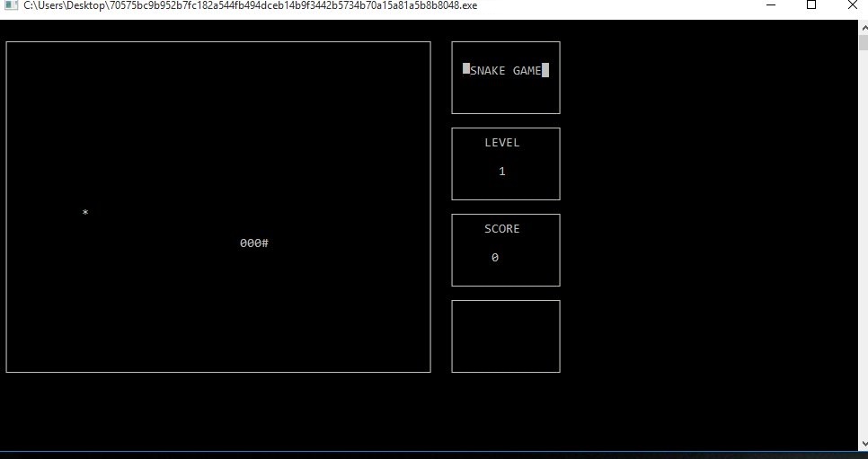Click the blank space below the game board
The width and height of the screenshot is (868, 459).
pyautogui.click(x=216, y=410)
